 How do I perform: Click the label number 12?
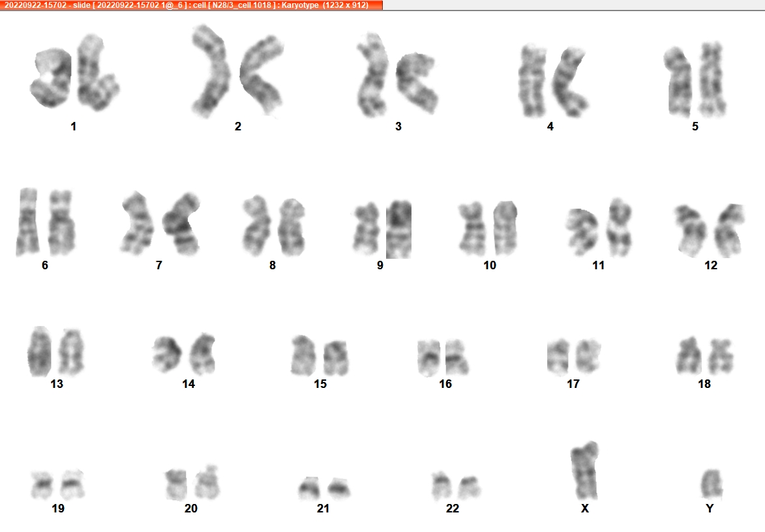click(711, 265)
